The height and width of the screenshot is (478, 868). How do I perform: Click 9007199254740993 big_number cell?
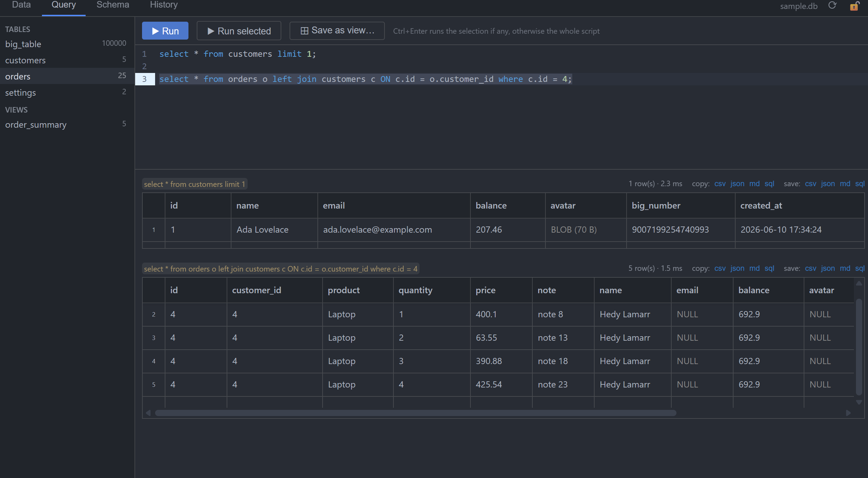click(680, 230)
